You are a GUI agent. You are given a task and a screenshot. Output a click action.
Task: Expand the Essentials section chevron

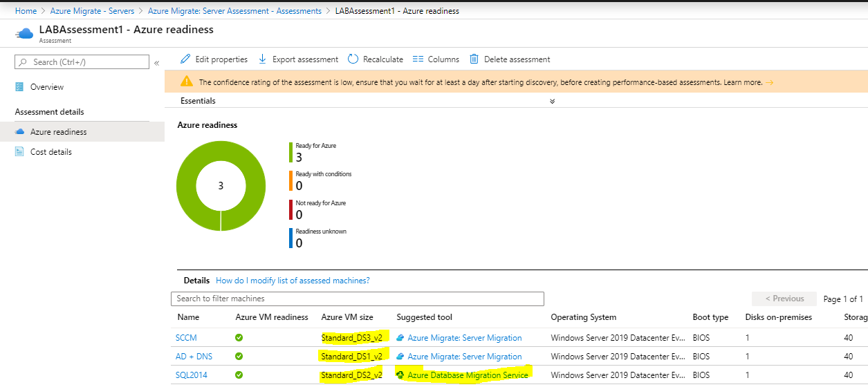(x=552, y=101)
